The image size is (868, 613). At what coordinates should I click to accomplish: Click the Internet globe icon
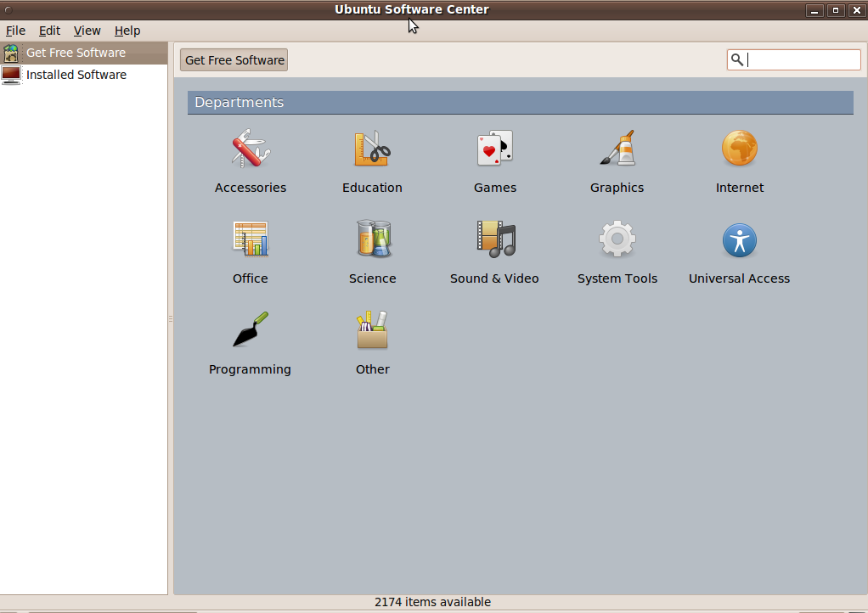[739, 149]
